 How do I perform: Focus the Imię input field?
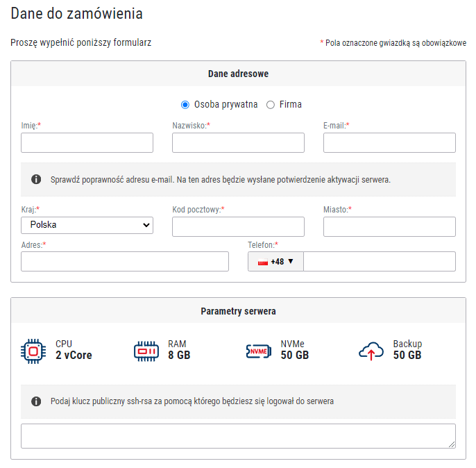[x=87, y=142]
